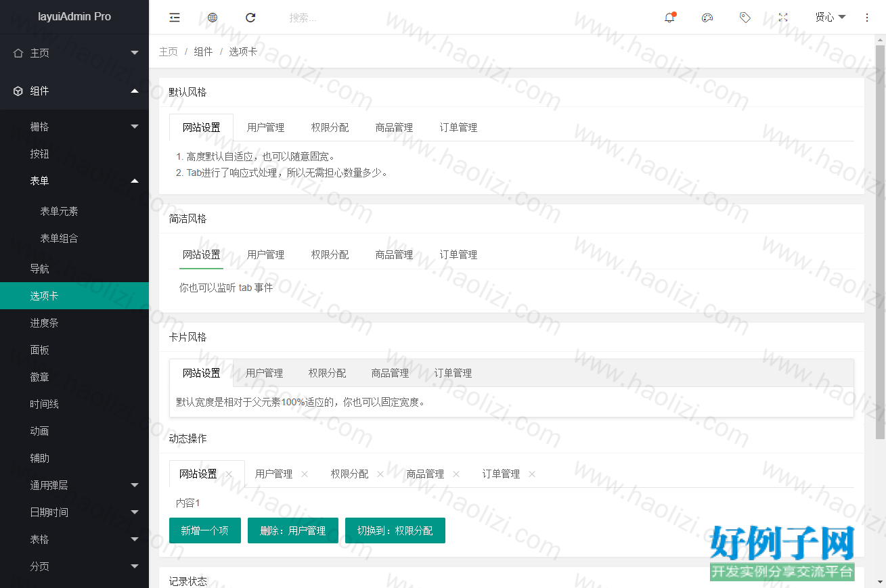Select 订单管理 tab in 默认风格 section
Viewport: 886px width, 588px height.
coord(458,127)
